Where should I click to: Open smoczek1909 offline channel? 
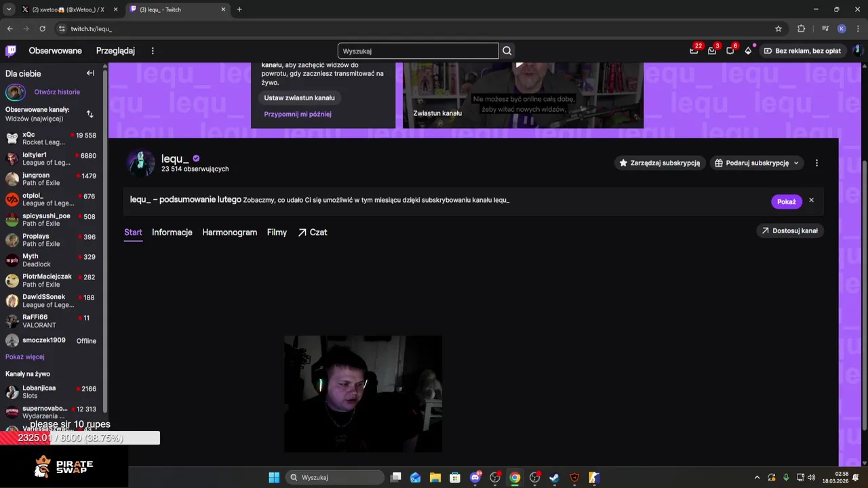pyautogui.click(x=51, y=340)
